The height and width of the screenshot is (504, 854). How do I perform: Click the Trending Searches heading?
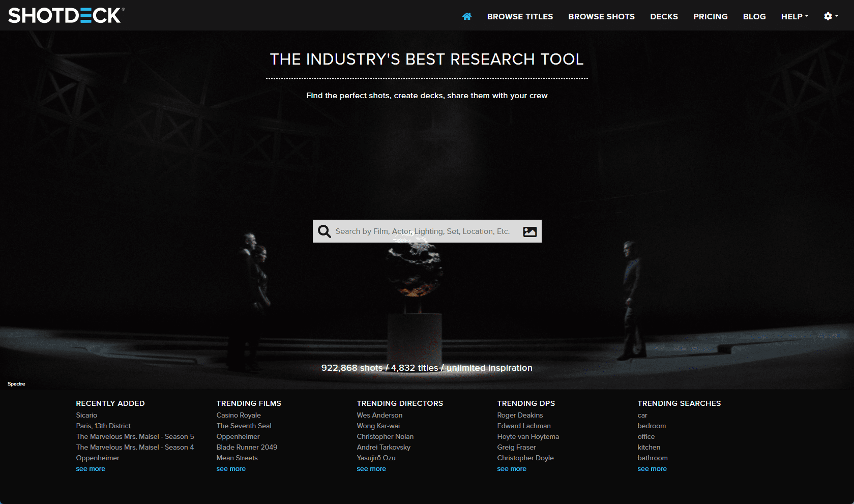[679, 403]
